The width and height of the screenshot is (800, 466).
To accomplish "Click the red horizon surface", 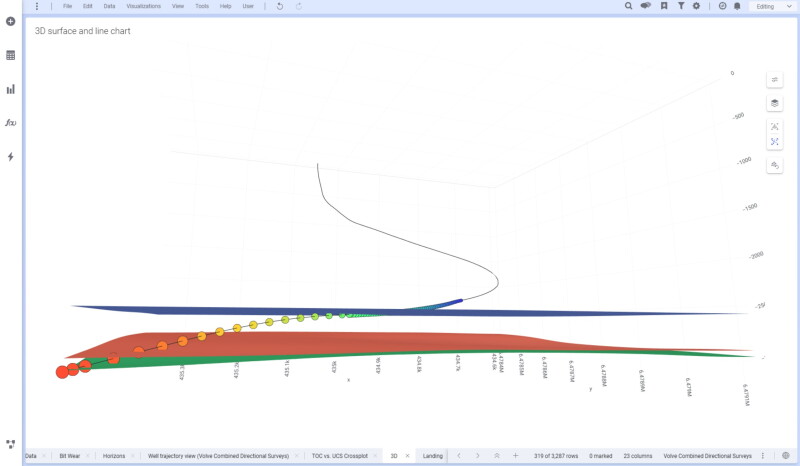I will click(357, 342).
